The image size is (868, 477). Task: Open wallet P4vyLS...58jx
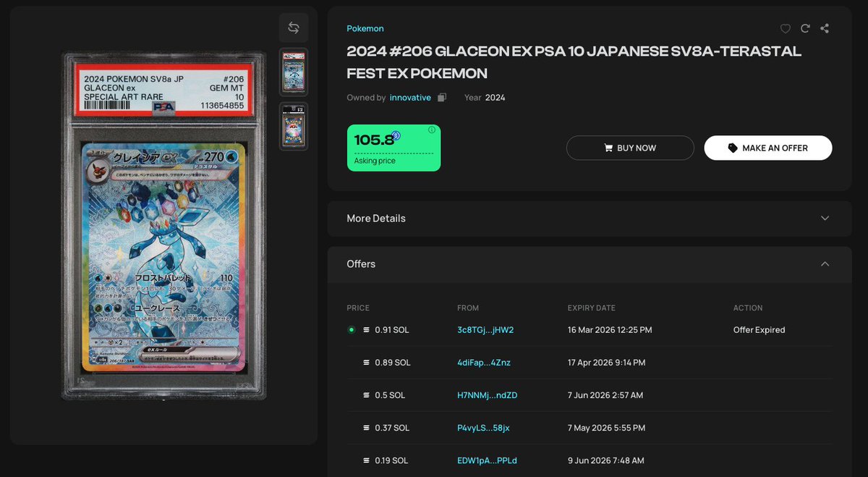tap(483, 428)
